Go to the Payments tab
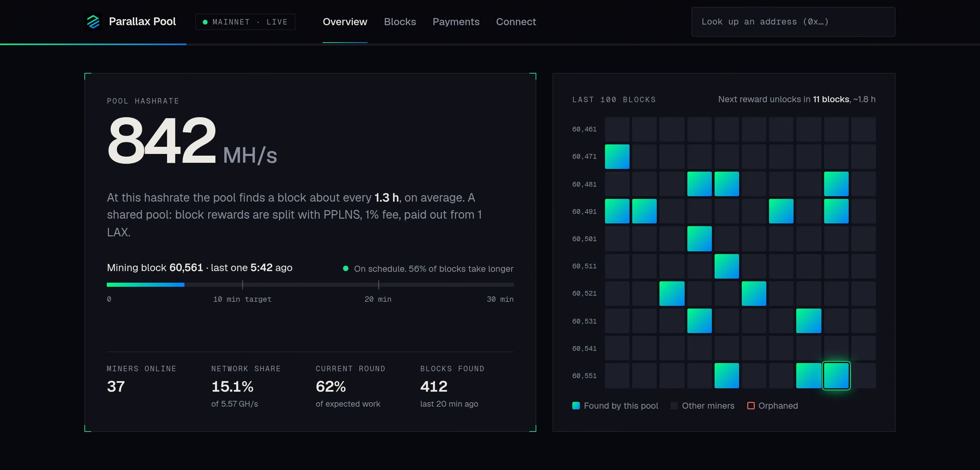The image size is (980, 470). [x=456, y=22]
